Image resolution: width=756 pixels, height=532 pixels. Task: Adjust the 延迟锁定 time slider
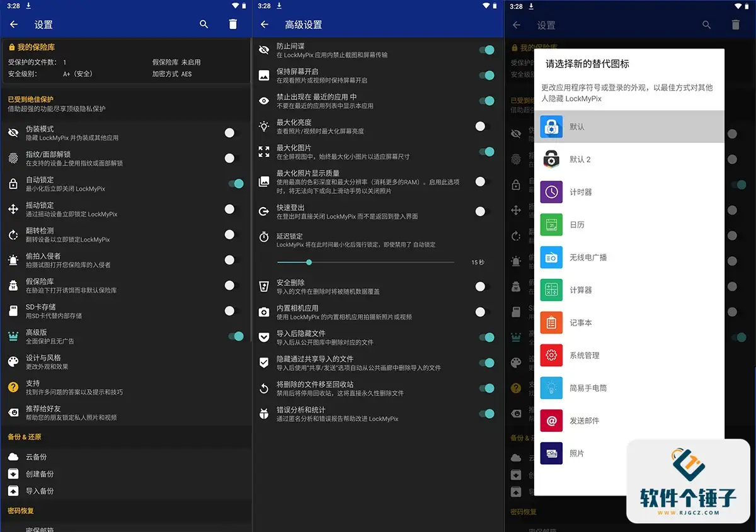(365, 262)
